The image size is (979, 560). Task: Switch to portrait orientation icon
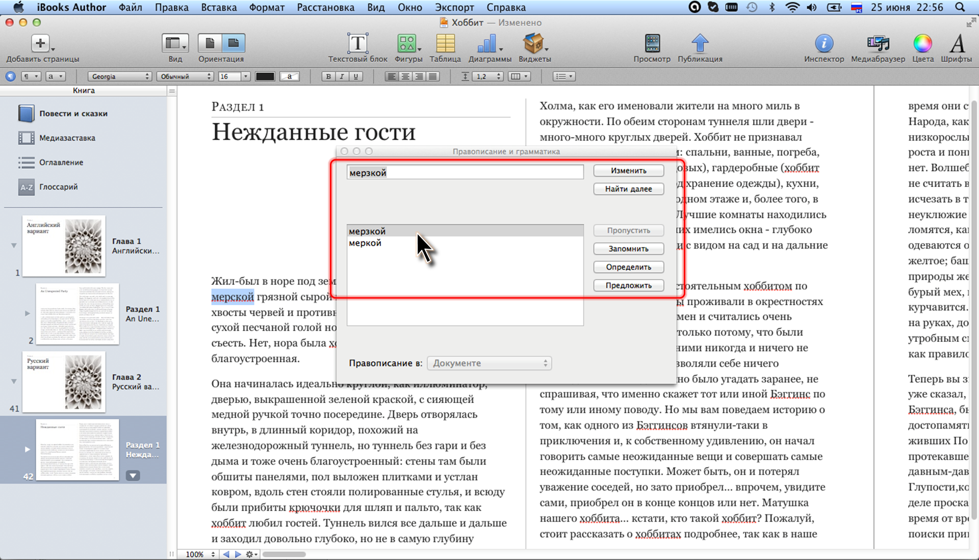(x=210, y=43)
